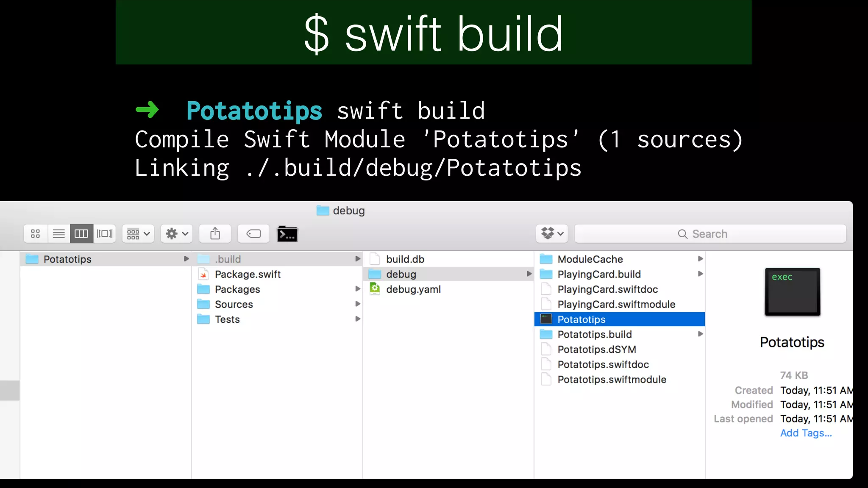Click the ModuleCache folder icon

(546, 259)
